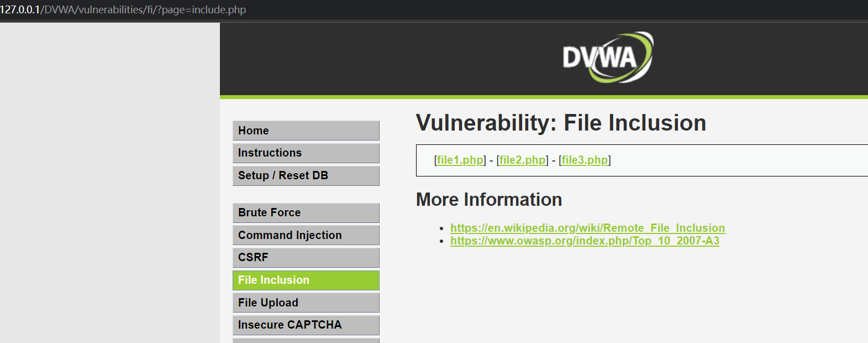
Task: Follow the file3.php link
Action: 585,160
